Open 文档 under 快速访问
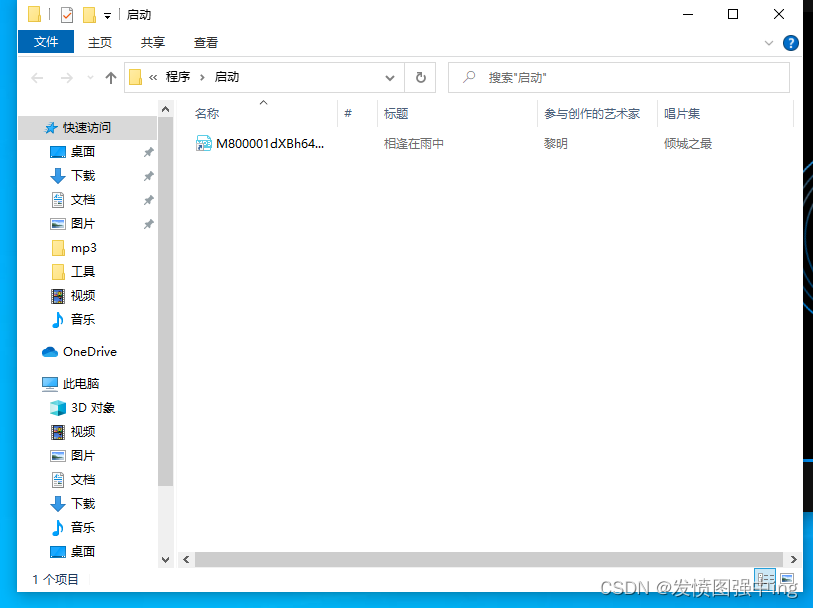 [x=83, y=200]
